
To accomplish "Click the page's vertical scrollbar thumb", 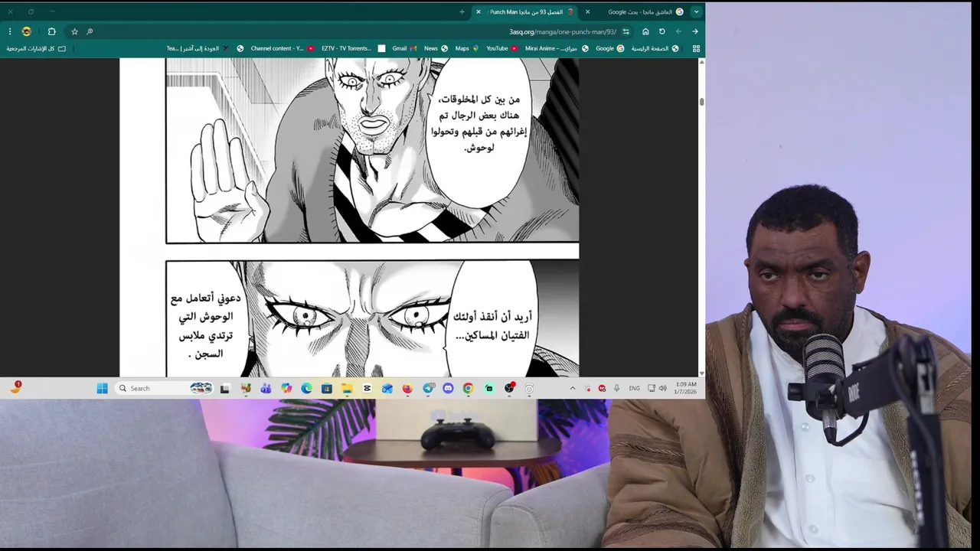I will pos(701,100).
